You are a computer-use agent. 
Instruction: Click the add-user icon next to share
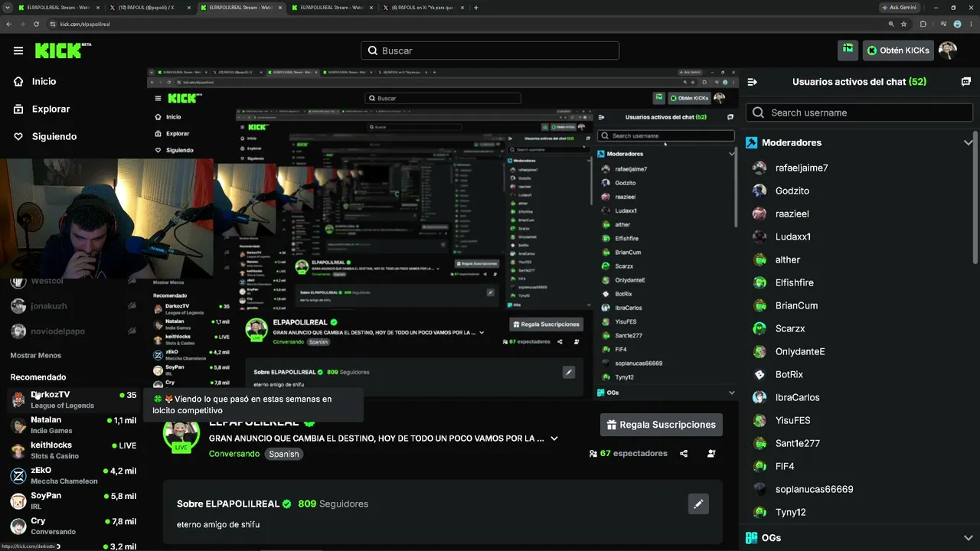click(711, 453)
